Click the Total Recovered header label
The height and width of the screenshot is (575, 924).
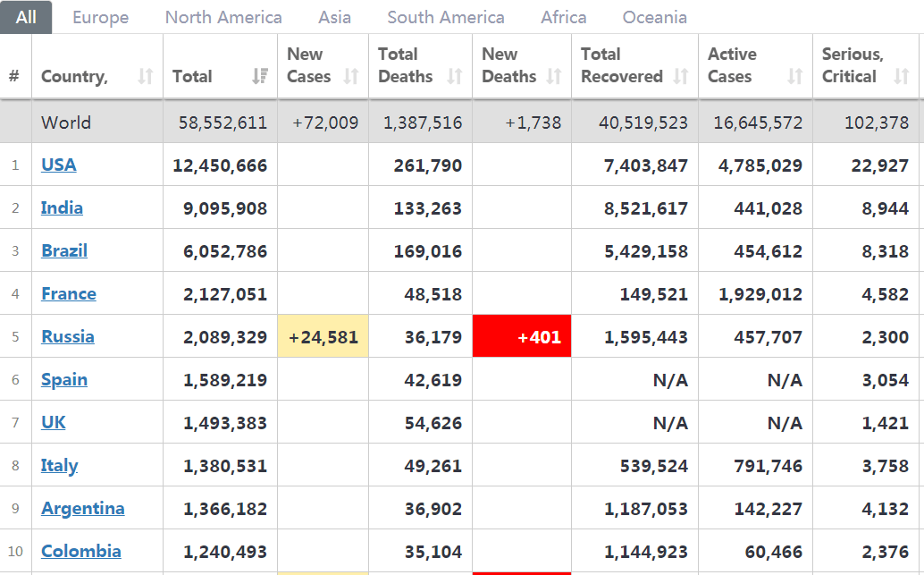click(x=622, y=65)
